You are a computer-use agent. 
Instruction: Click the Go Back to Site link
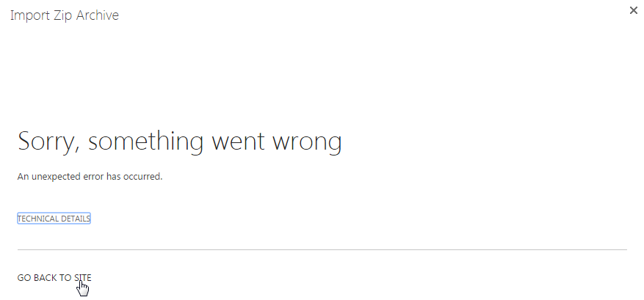(x=54, y=277)
